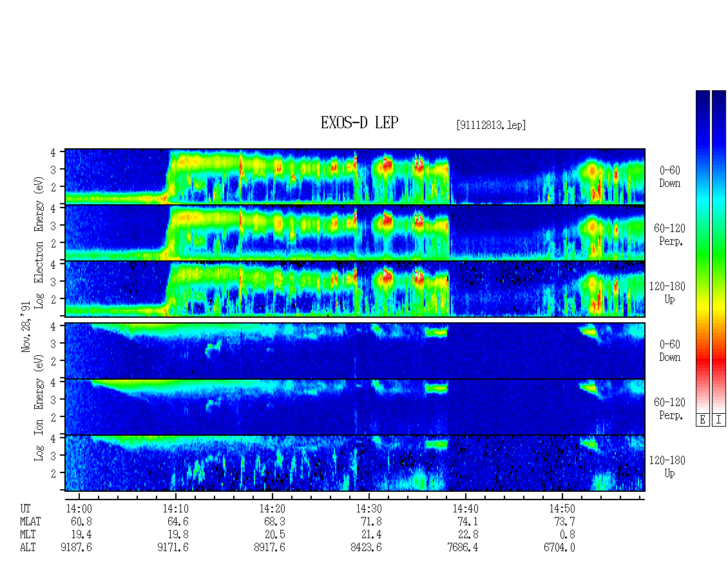The width and height of the screenshot is (728, 564).
Task: Click the 0-60 Down label beside ion panel
Action: [669, 351]
